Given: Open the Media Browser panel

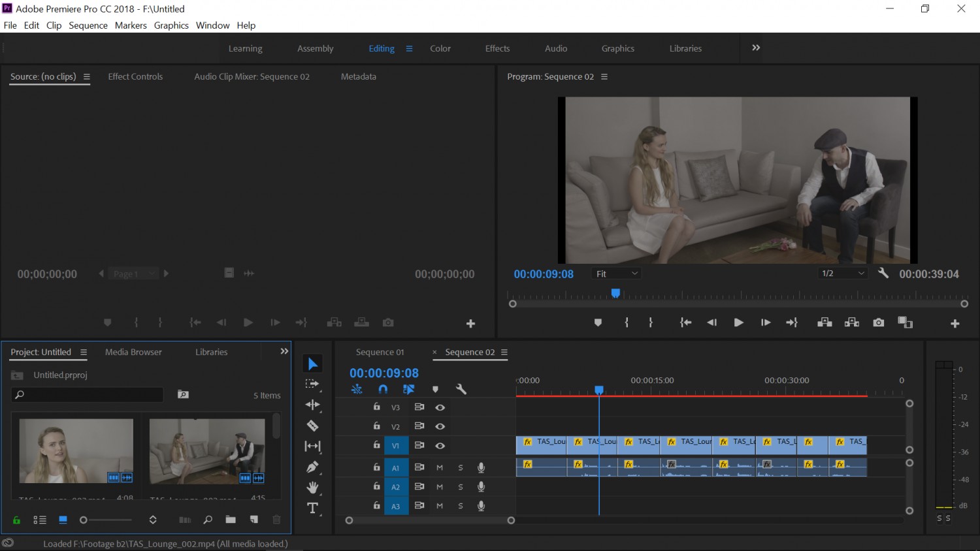Looking at the screenshot, I should (133, 352).
